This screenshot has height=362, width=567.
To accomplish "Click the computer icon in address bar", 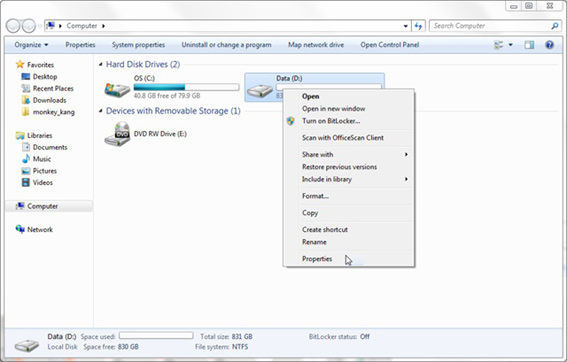I will coord(51,26).
